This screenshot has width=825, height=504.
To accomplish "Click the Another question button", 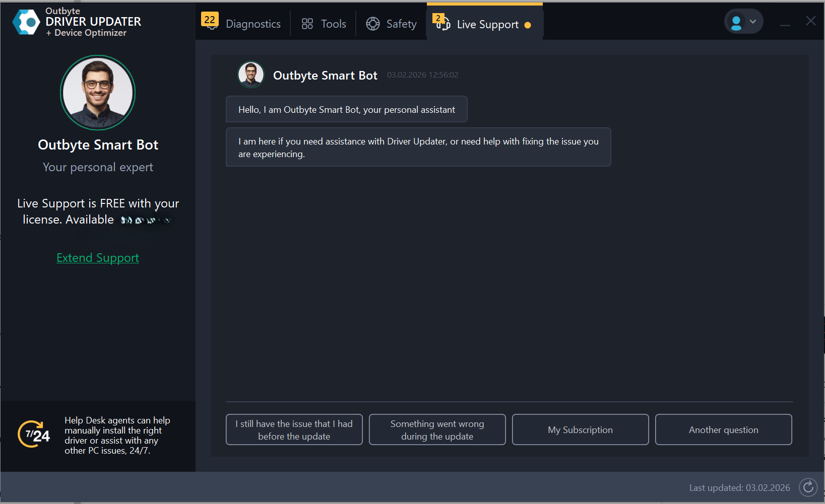I will tap(723, 429).
